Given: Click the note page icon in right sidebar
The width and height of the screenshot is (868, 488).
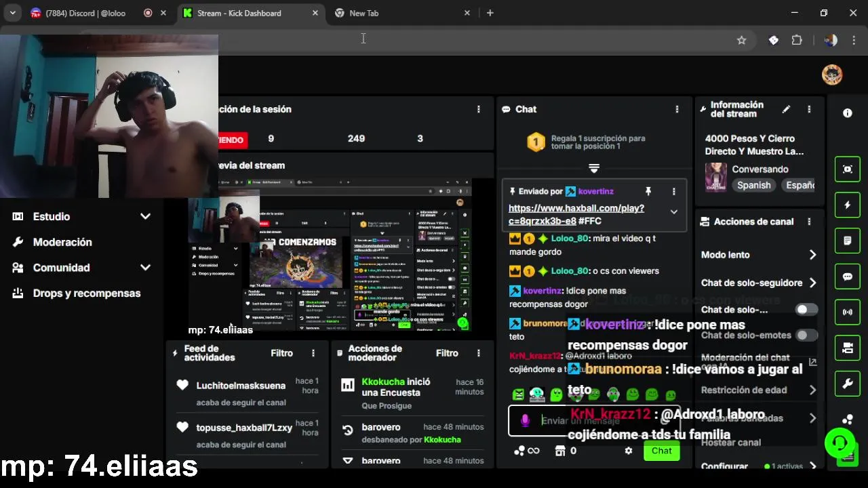Looking at the screenshot, I should pos(847,241).
